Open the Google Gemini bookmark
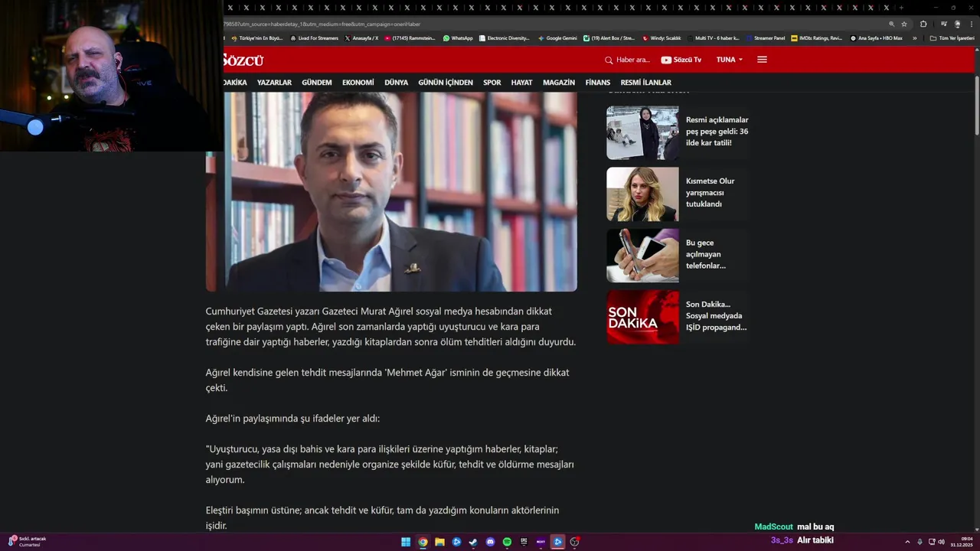Viewport: 980px width, 551px height. point(557,38)
